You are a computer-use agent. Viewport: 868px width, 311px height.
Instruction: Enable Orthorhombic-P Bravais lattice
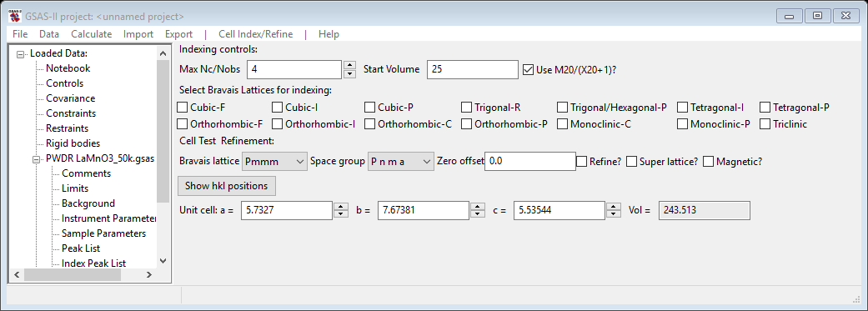pyautogui.click(x=467, y=124)
